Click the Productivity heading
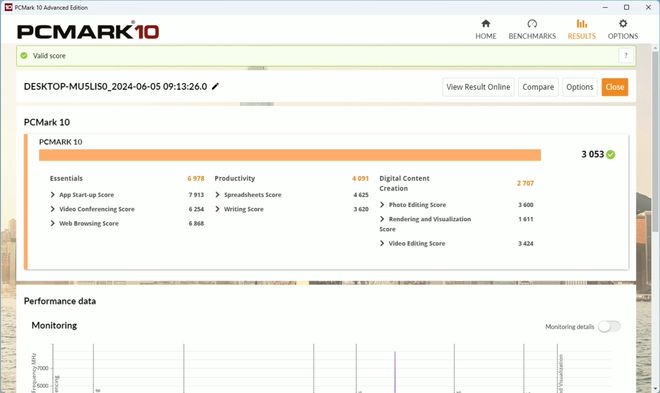Screen dimensions: 660x393 [x=235, y=178]
